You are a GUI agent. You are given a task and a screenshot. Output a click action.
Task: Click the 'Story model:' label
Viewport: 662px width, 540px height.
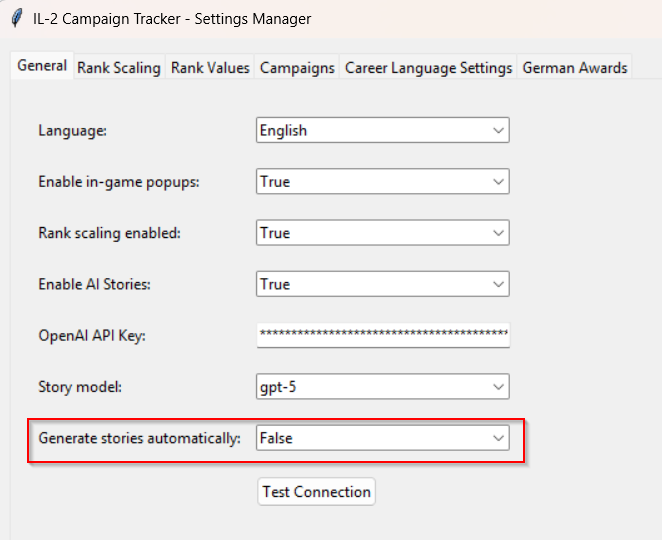click(x=79, y=387)
